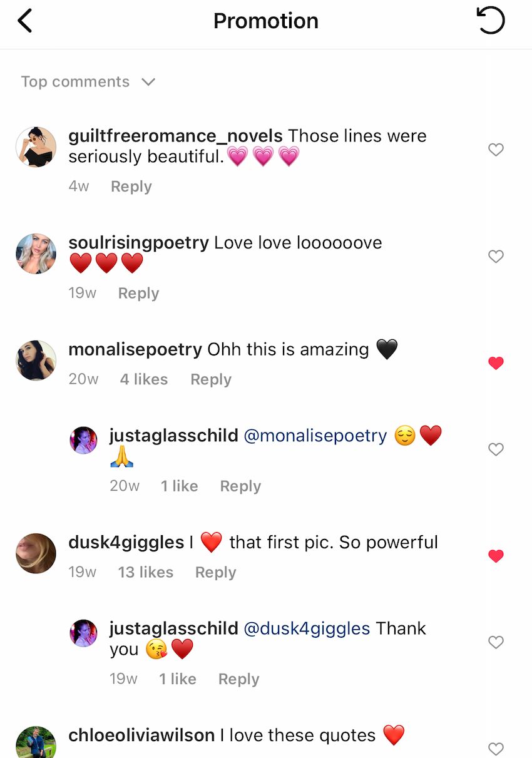Go back using the top-left arrow
The image size is (532, 758).
[25, 22]
